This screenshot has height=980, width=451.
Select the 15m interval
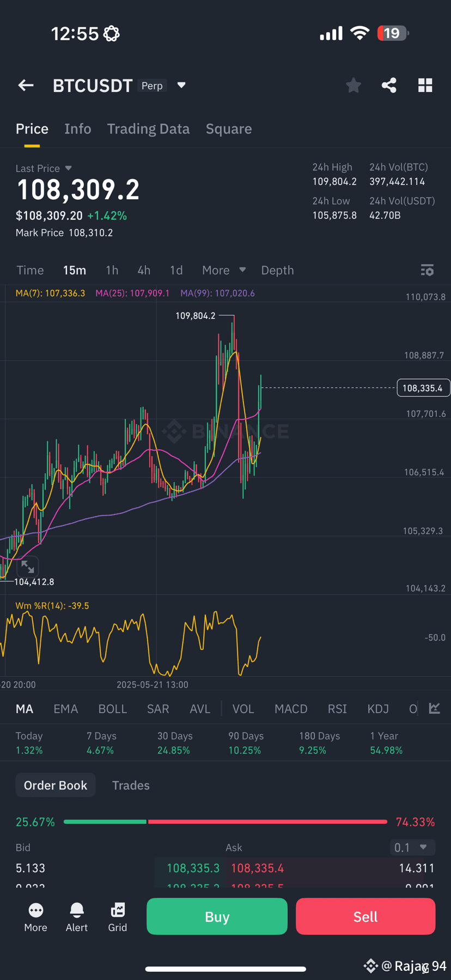75,270
